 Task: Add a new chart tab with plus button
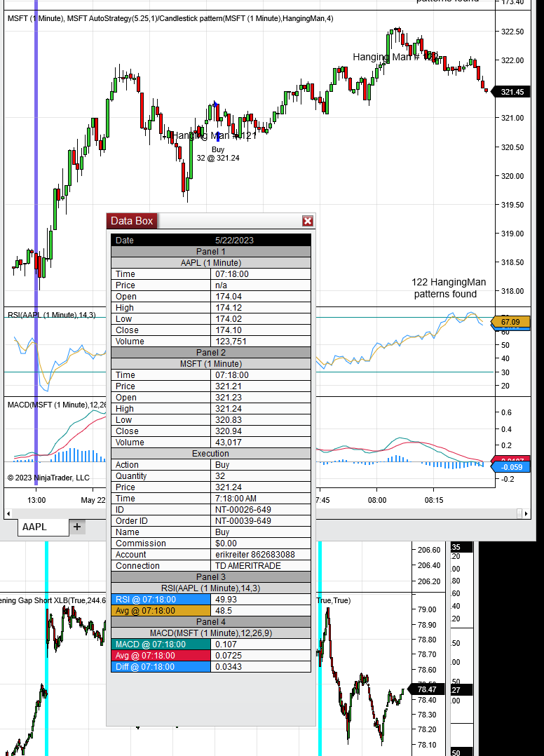[x=77, y=527]
